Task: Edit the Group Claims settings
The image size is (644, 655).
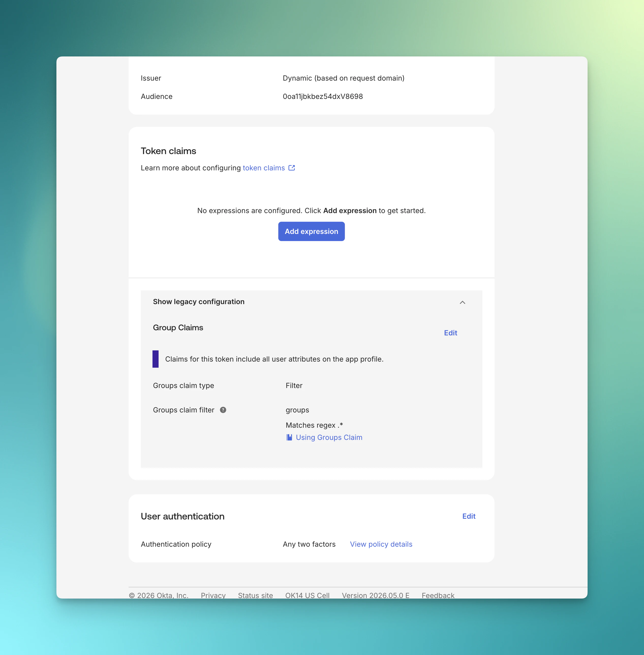Action: pos(451,333)
